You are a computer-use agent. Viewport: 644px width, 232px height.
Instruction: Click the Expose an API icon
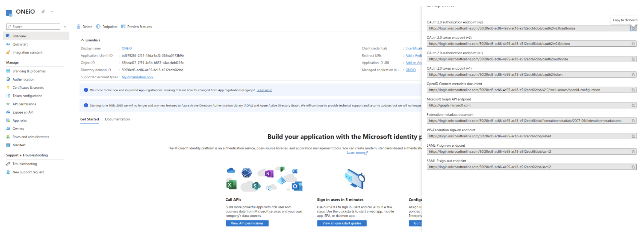[8, 112]
